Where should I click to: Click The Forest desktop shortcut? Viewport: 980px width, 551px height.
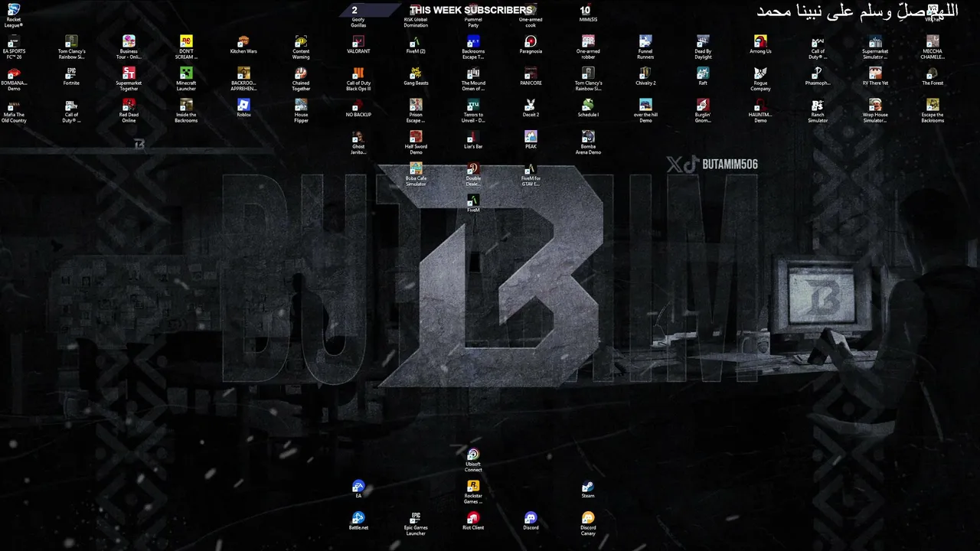coord(933,76)
